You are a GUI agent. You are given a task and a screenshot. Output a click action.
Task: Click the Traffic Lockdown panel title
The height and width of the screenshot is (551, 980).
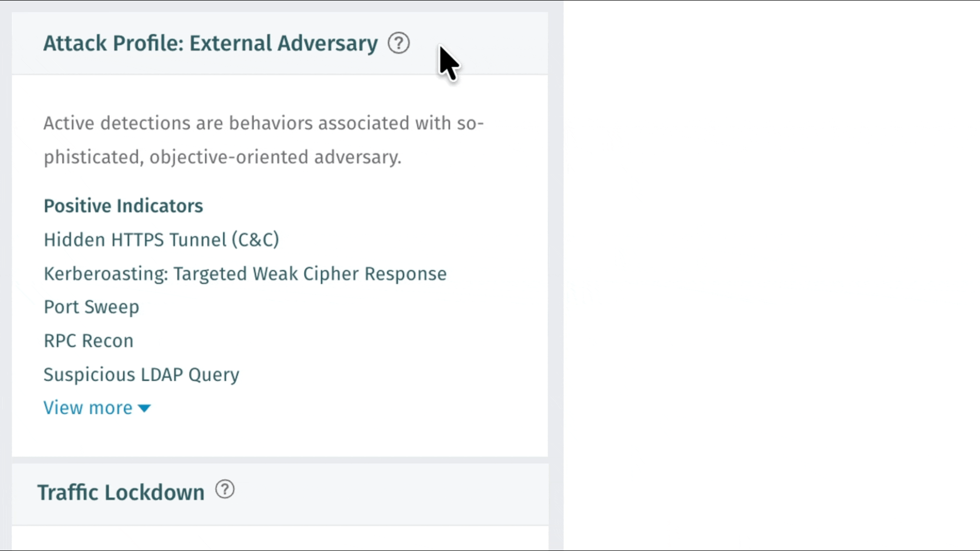coord(121,492)
